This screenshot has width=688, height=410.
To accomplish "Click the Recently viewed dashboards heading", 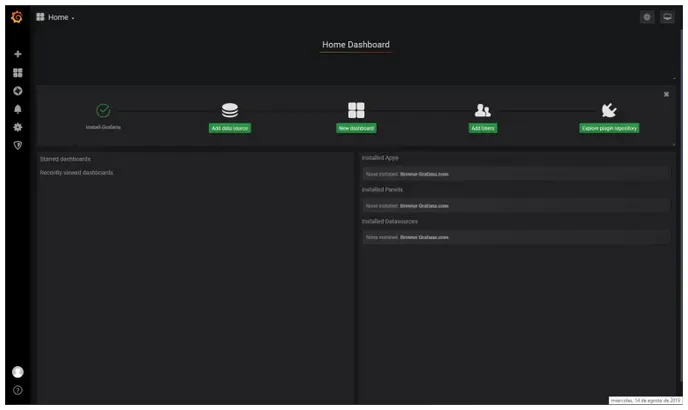I will click(x=76, y=173).
